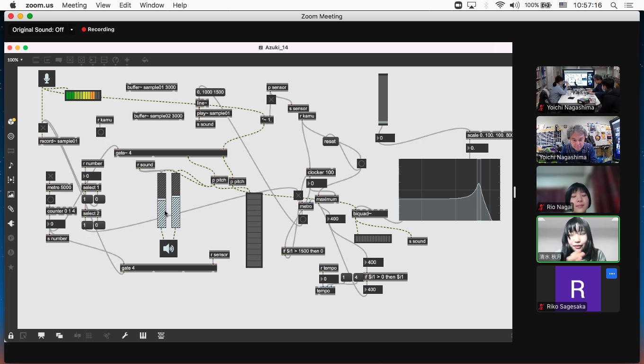Click the number box under clocker 100
The image size is (644, 364).
point(317,183)
